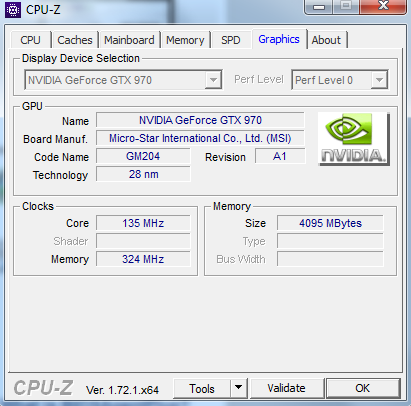Switch to the CPU tab
This screenshot has width=411, height=406.
tap(30, 40)
